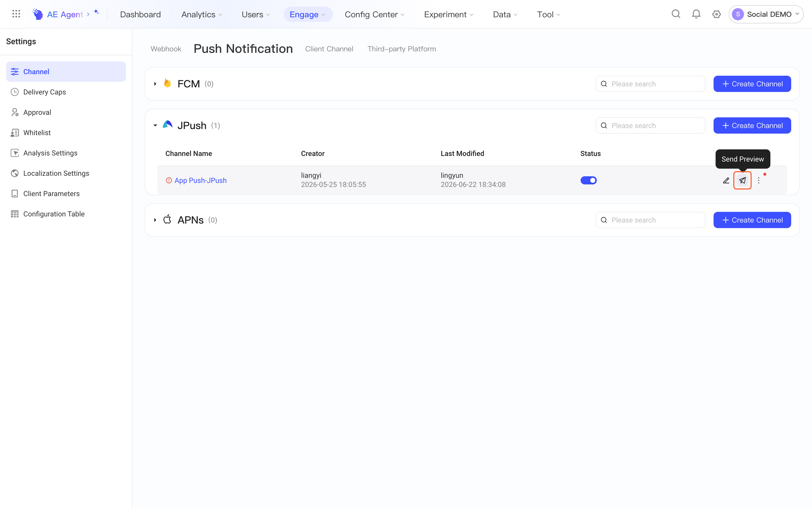Open the Experiment dropdown menu

449,14
